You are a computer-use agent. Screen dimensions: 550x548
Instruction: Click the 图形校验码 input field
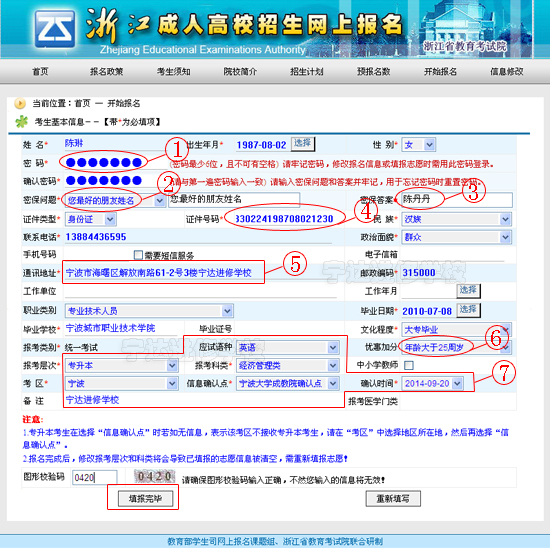tap(94, 477)
